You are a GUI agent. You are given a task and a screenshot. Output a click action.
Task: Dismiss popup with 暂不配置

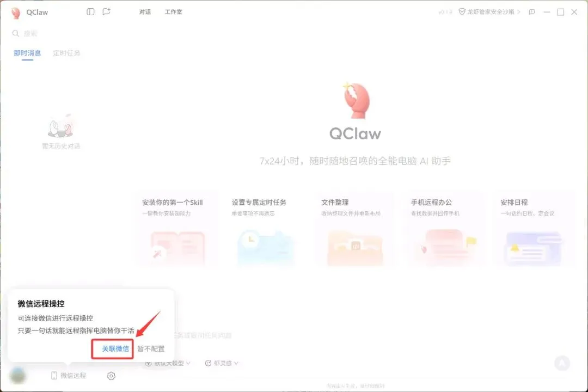(x=151, y=349)
